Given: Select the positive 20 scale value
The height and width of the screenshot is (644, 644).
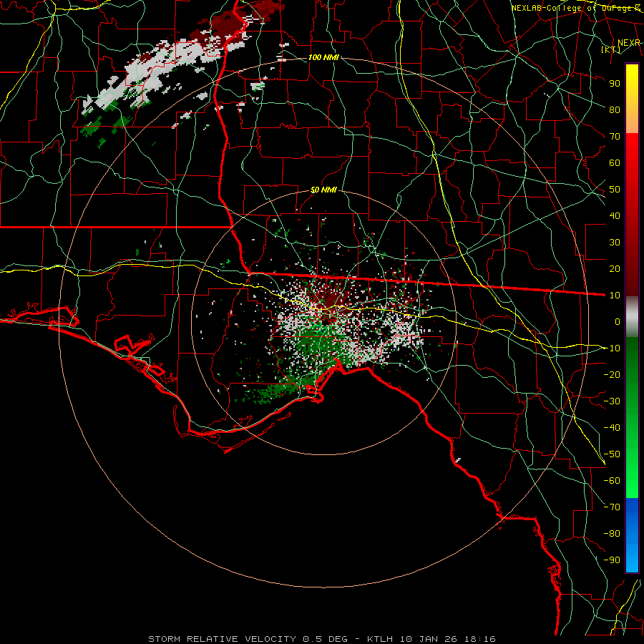Looking at the screenshot, I should pyautogui.click(x=615, y=268).
